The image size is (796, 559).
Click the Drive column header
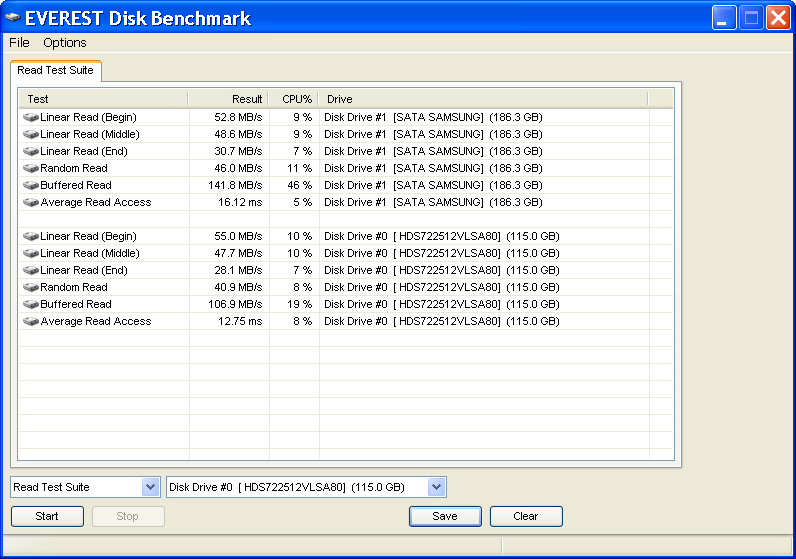(483, 99)
